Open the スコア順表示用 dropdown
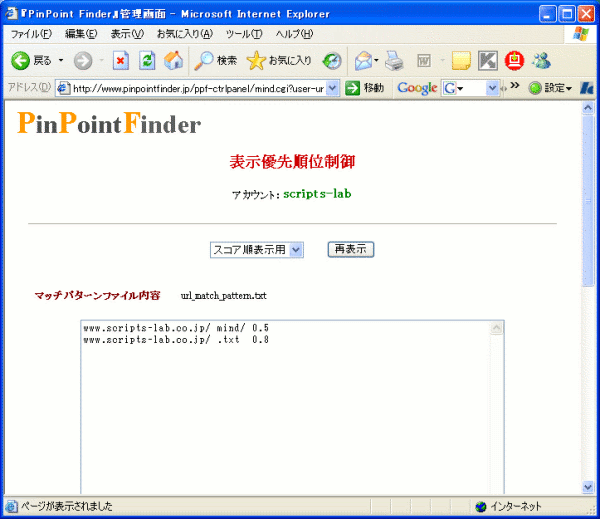600x519 pixels. click(x=257, y=250)
